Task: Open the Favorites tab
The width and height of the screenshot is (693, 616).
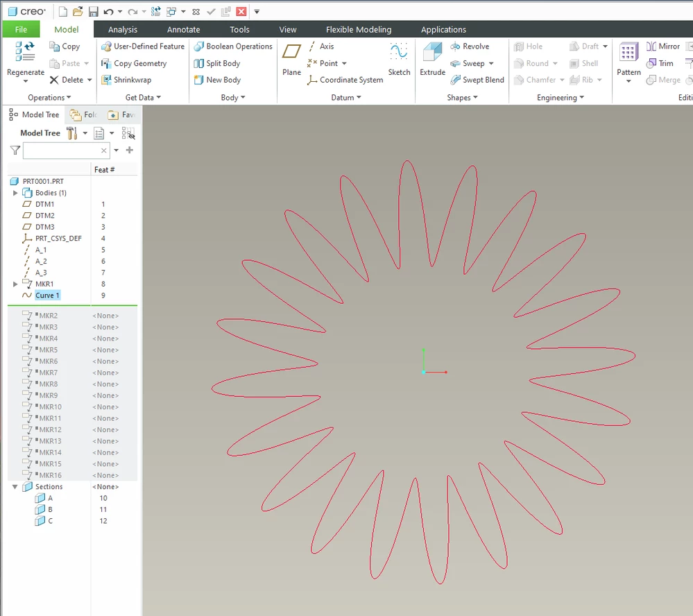Action: point(121,115)
